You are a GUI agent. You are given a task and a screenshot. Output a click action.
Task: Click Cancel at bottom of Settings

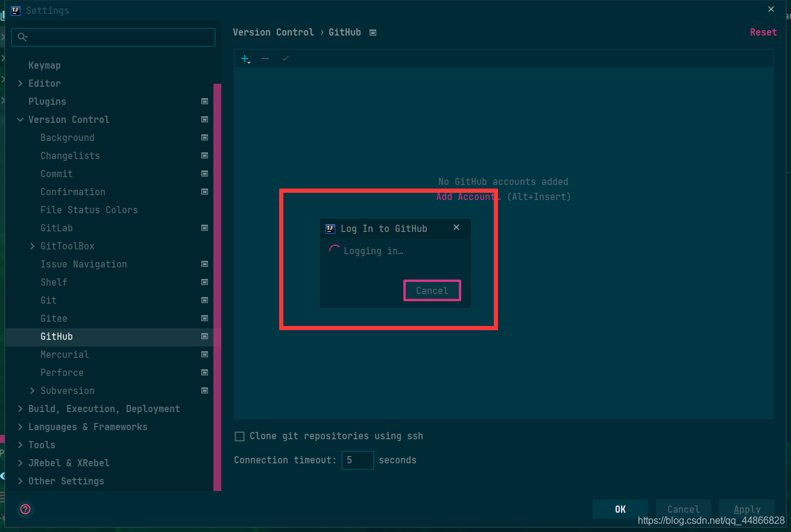point(683,509)
